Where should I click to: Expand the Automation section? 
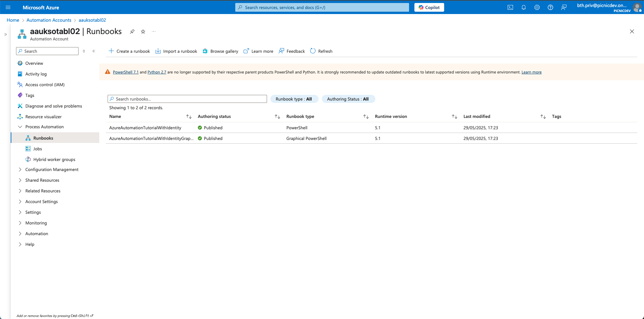pos(20,233)
